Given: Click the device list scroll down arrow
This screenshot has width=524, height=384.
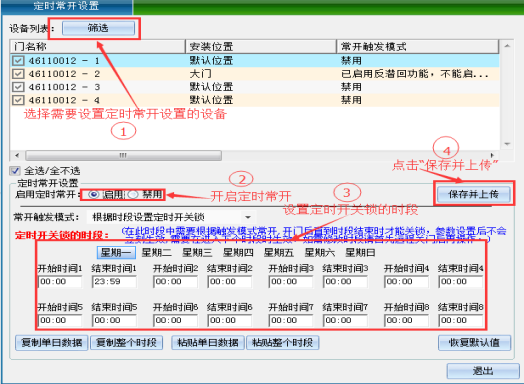Looking at the screenshot, I should tap(507, 144).
